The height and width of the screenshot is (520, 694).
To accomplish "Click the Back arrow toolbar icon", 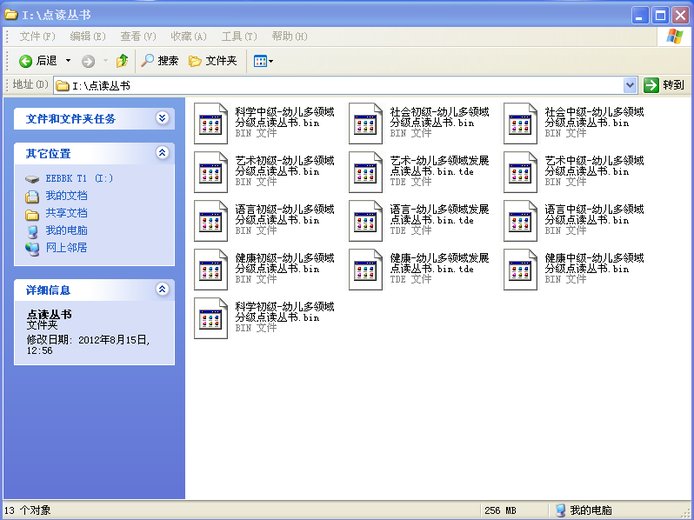I will point(26,61).
